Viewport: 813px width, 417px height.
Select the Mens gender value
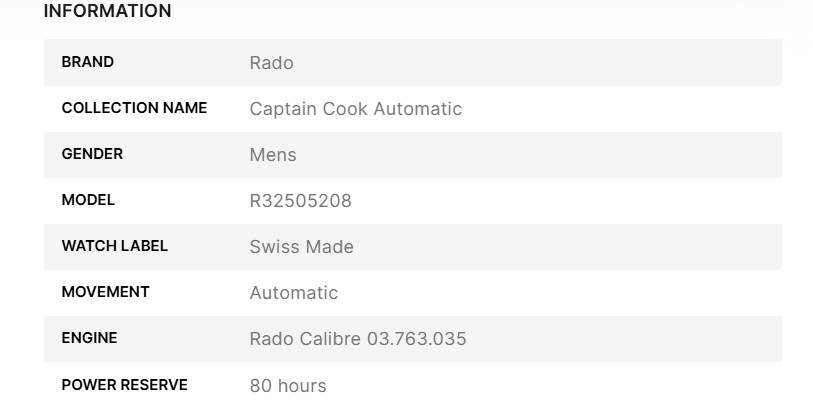273,155
